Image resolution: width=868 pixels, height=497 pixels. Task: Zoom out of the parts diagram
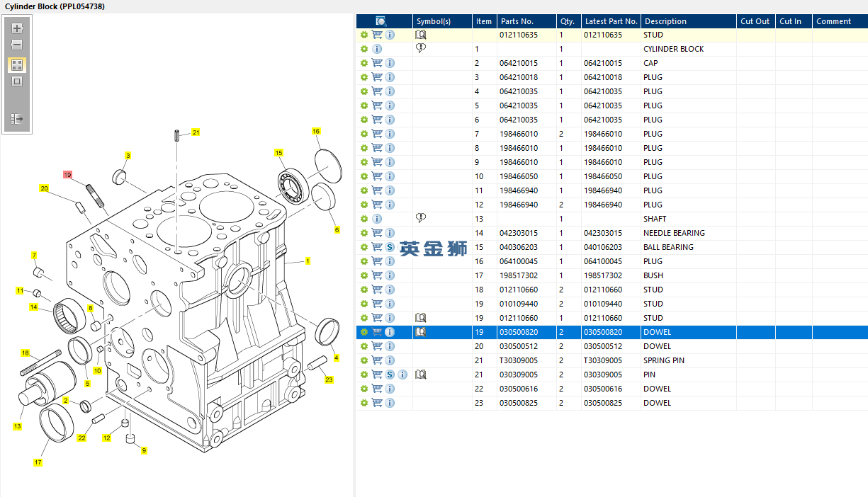[17, 45]
